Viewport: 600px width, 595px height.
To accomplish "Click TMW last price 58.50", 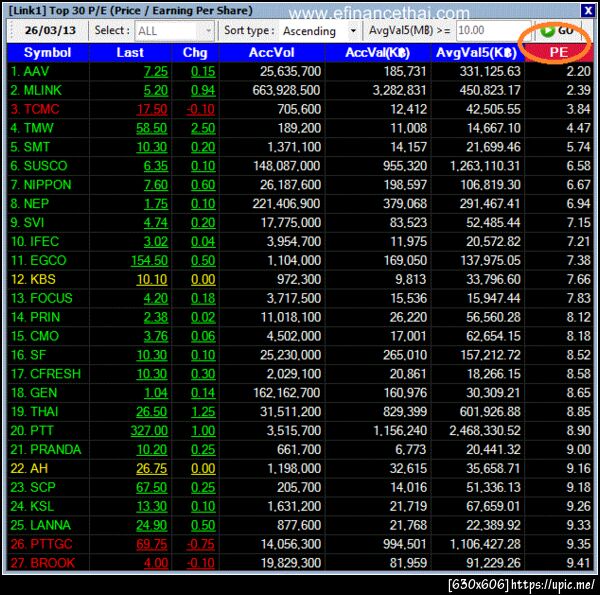I will (x=152, y=128).
